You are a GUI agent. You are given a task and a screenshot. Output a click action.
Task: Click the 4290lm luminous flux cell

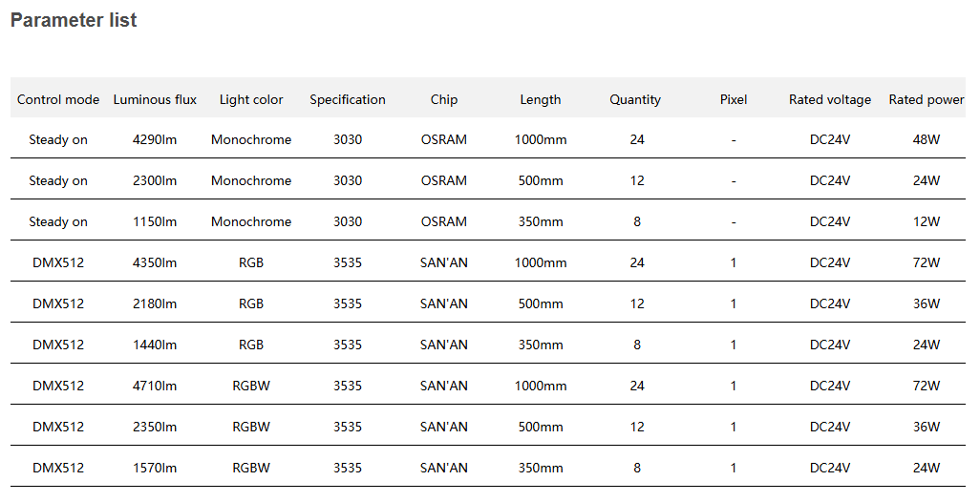pyautogui.click(x=155, y=139)
